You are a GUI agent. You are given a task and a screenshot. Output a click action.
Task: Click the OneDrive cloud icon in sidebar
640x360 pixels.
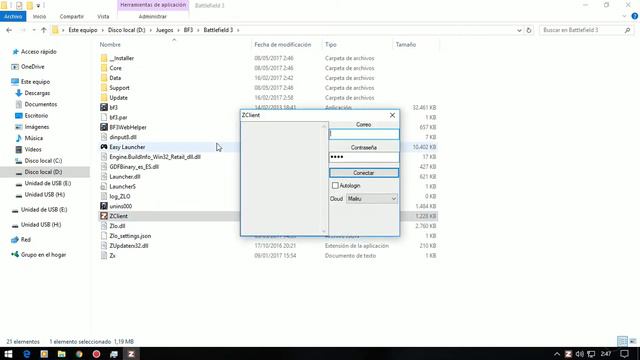(15, 67)
